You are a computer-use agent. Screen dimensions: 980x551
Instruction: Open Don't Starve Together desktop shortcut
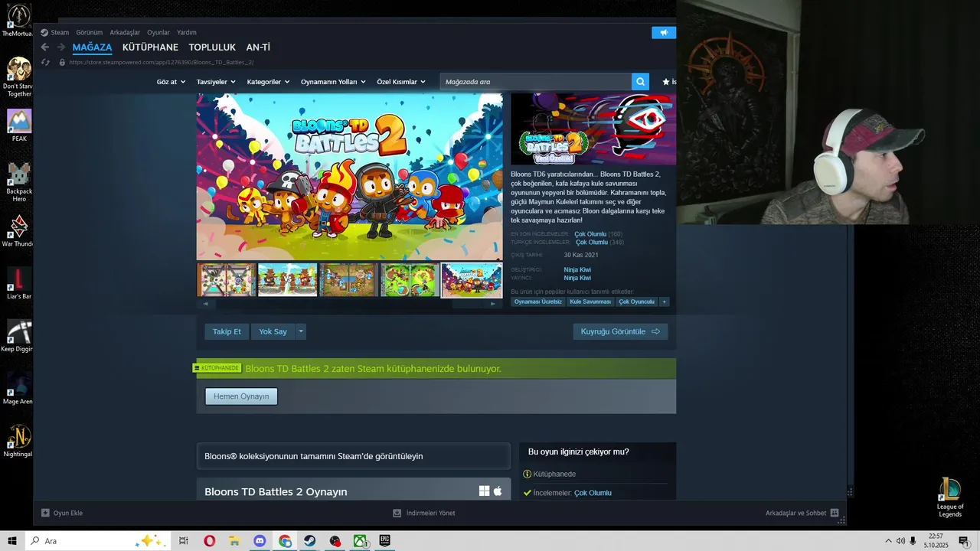(x=18, y=77)
